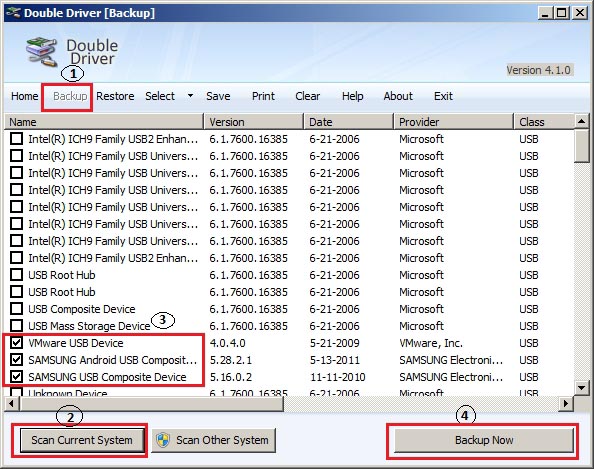This screenshot has height=469, width=594.
Task: Open the Help menu item
Action: (352, 96)
